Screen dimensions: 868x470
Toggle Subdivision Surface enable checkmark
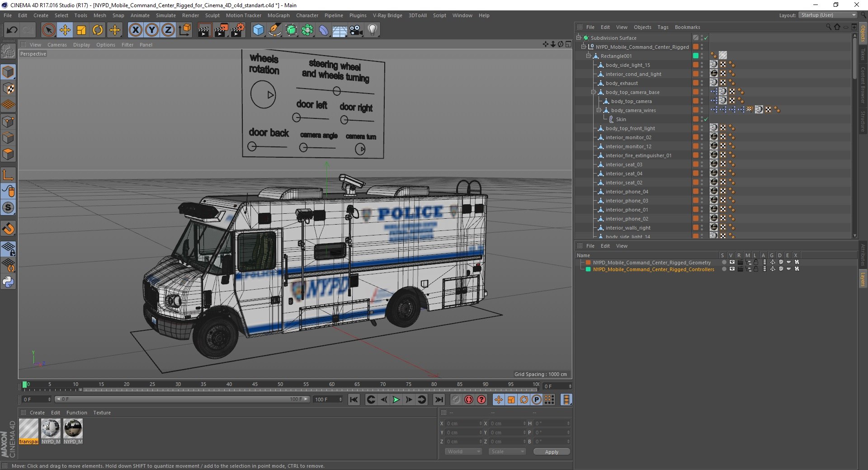[706, 38]
